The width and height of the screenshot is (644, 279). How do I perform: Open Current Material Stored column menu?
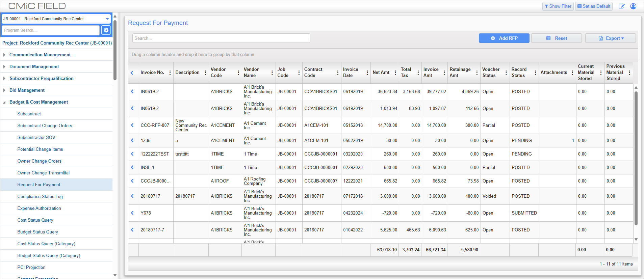[601, 73]
